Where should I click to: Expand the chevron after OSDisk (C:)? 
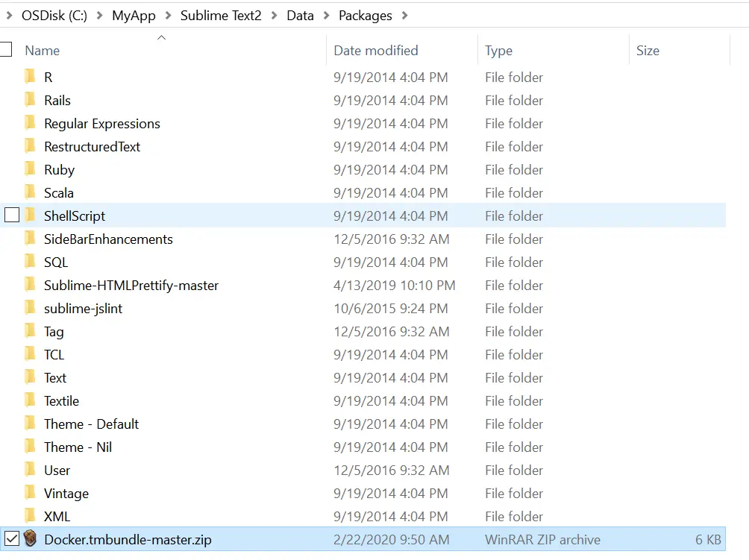click(99, 15)
